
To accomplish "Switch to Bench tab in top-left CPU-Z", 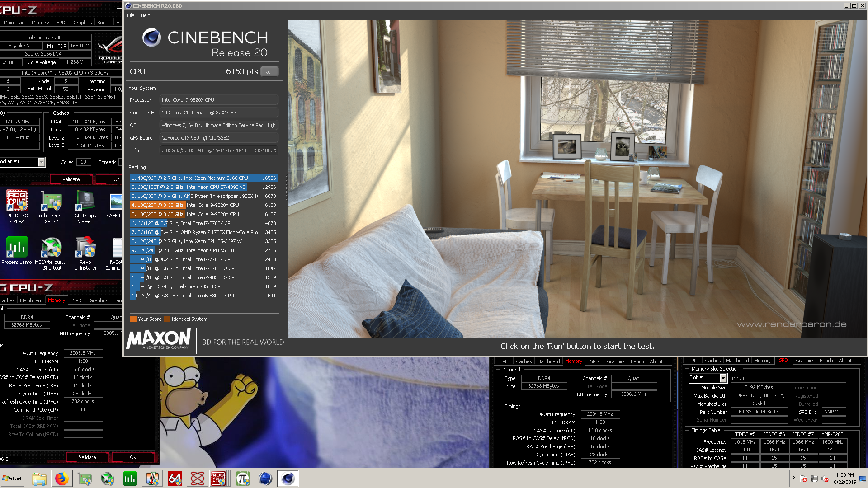I will pos(104,23).
